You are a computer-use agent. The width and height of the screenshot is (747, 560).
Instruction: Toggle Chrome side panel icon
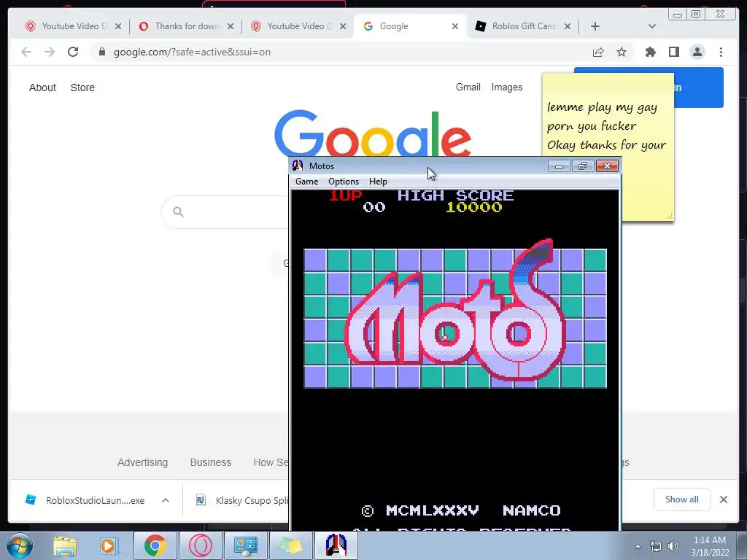tap(673, 52)
